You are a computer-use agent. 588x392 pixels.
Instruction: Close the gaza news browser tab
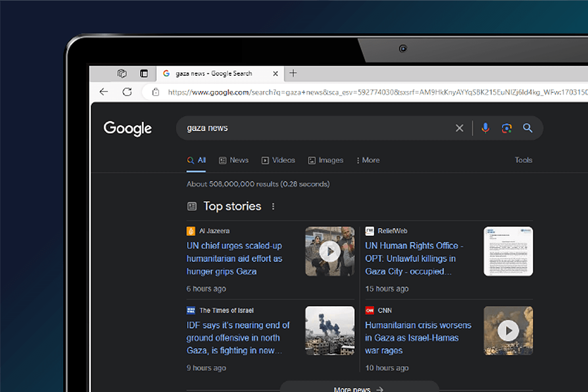(275, 73)
